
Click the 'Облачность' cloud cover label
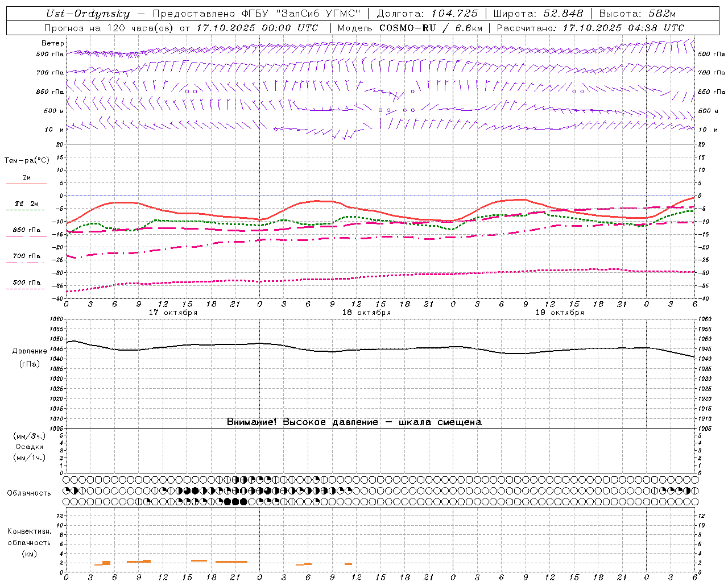(29, 493)
